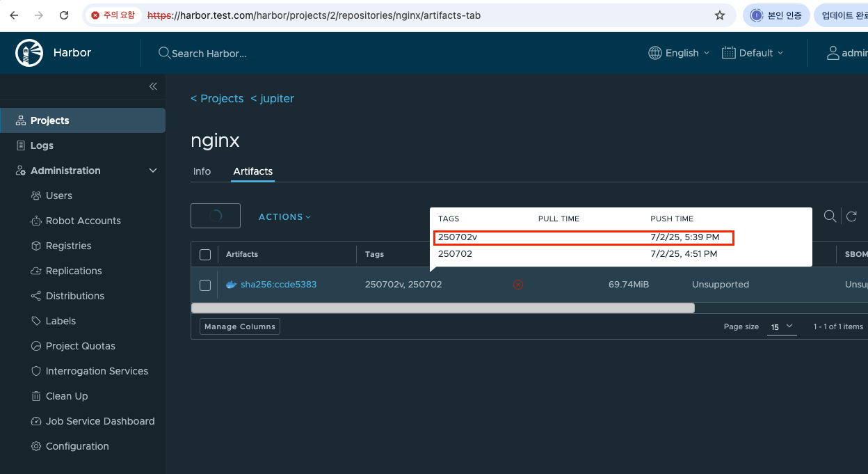Click the Projects sidebar icon

[20, 120]
